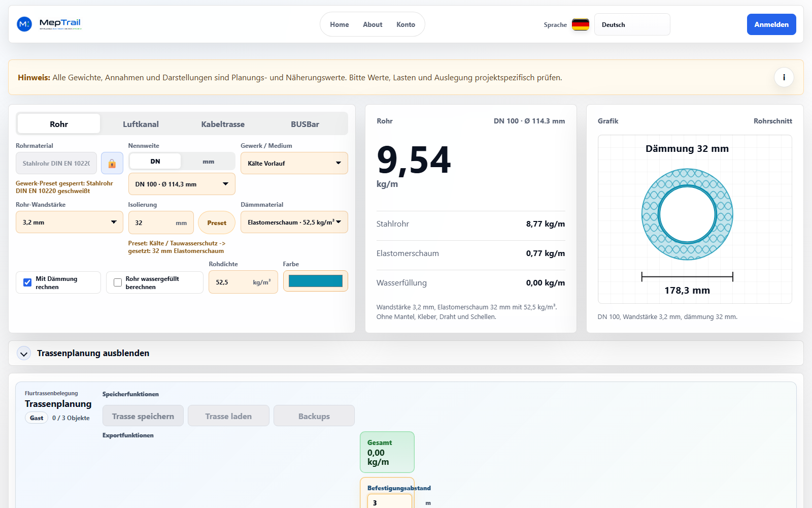
Task: Switch to the Luftkanal tab
Action: (x=141, y=124)
